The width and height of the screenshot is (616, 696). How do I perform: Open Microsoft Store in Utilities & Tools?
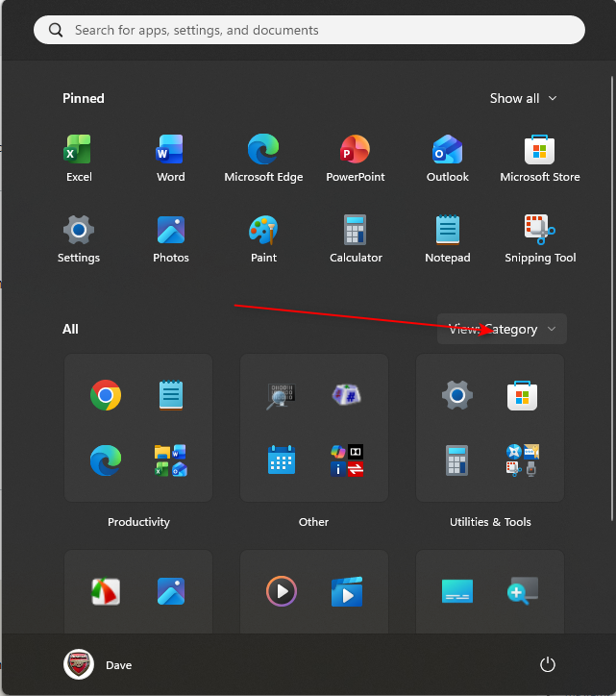(x=523, y=395)
